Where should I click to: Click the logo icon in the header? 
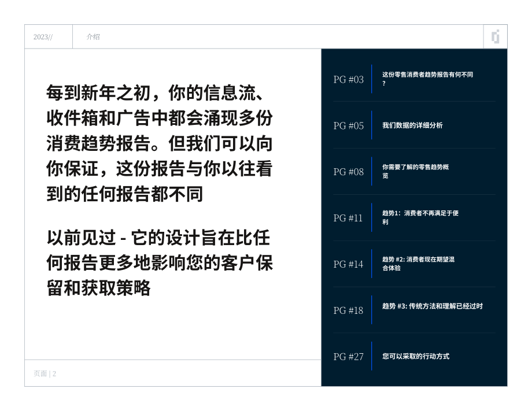point(496,36)
